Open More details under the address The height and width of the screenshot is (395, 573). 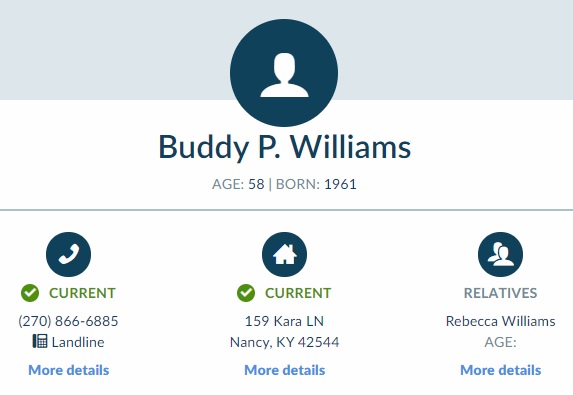(285, 370)
